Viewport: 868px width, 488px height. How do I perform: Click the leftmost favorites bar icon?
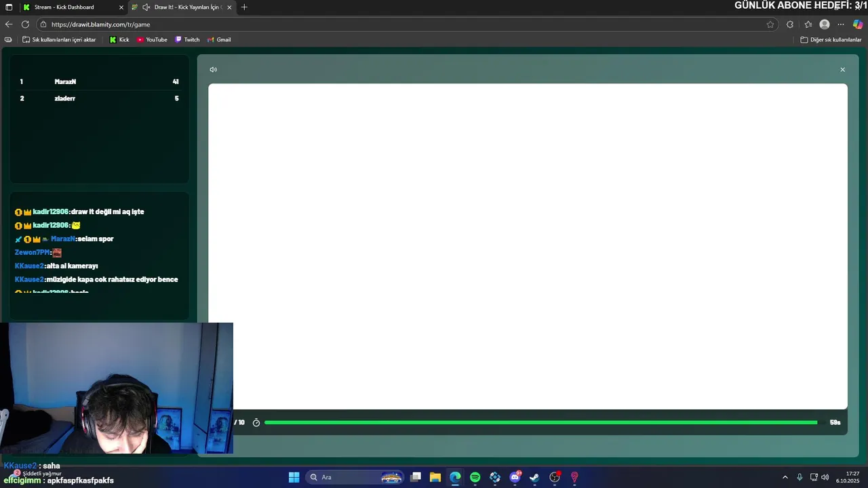(8, 40)
